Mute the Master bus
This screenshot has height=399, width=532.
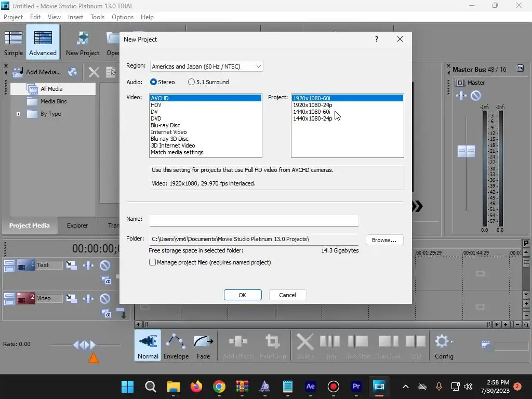tap(476, 96)
